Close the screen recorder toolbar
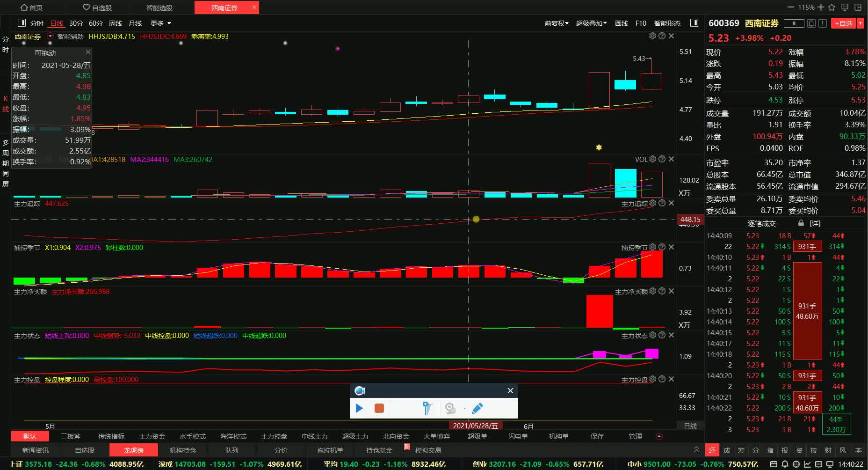 [510, 390]
